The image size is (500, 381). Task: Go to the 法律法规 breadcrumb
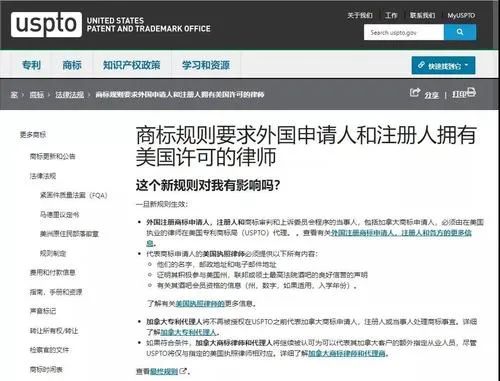pos(70,95)
